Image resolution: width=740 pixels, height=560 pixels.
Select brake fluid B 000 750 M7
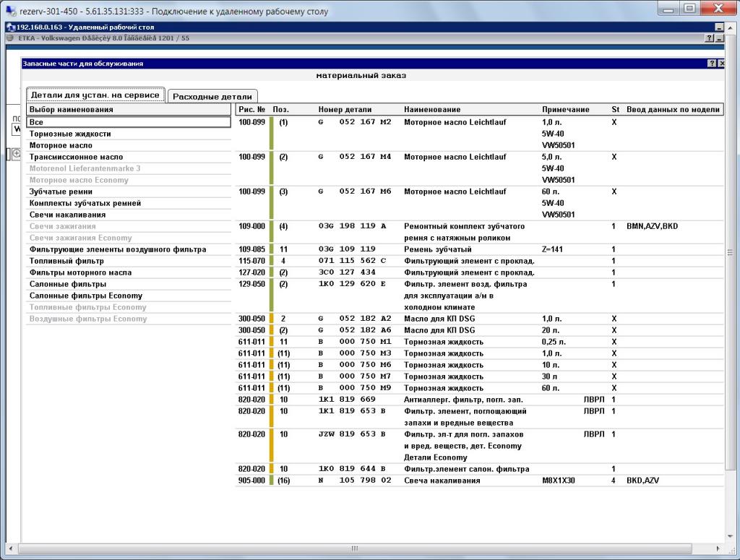[x=479, y=376]
